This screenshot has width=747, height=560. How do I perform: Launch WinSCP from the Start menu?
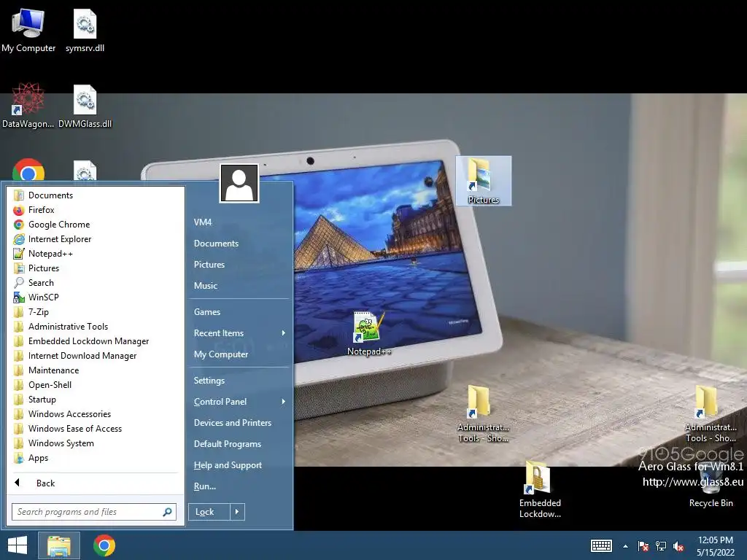pos(96,297)
